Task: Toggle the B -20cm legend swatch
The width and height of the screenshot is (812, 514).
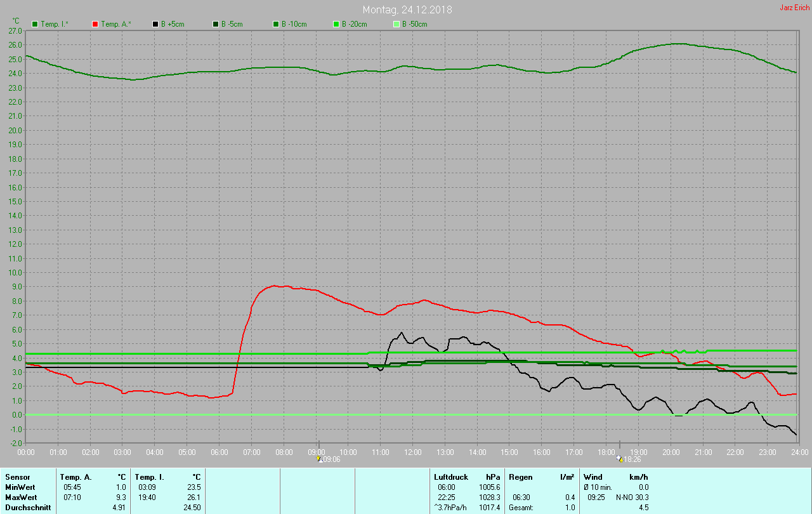Action: coord(336,24)
